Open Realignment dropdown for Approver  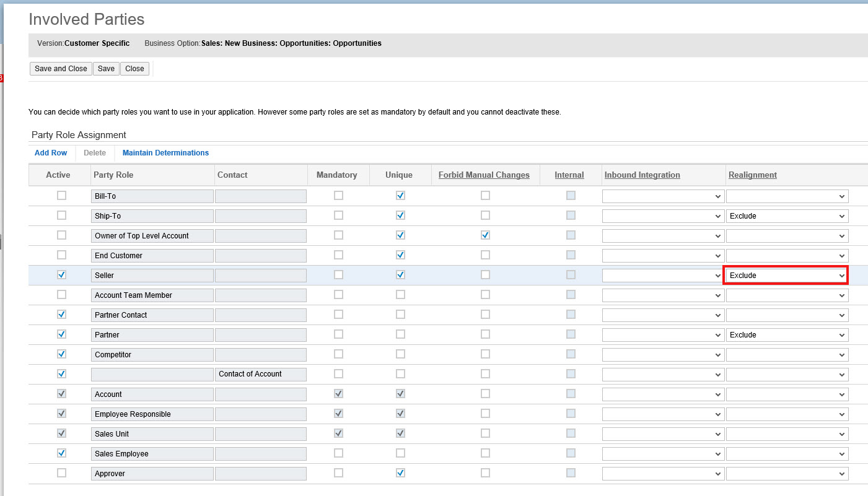(787, 474)
